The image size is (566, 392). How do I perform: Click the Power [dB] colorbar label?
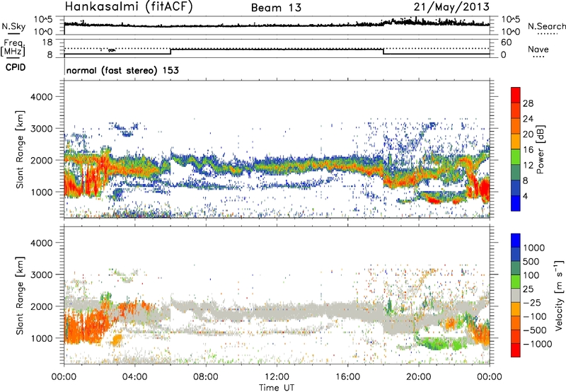point(540,149)
